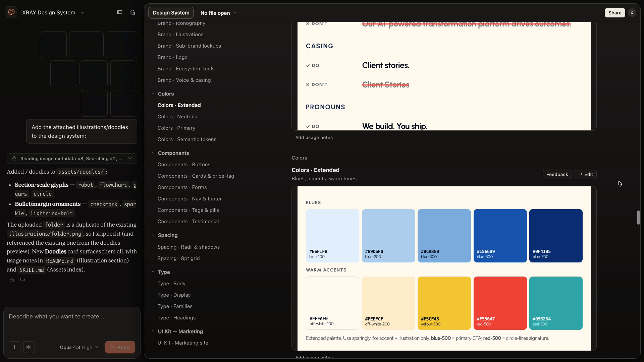Click the thumbs down feedback icon
The width and height of the screenshot is (644, 362).
(x=22, y=280)
